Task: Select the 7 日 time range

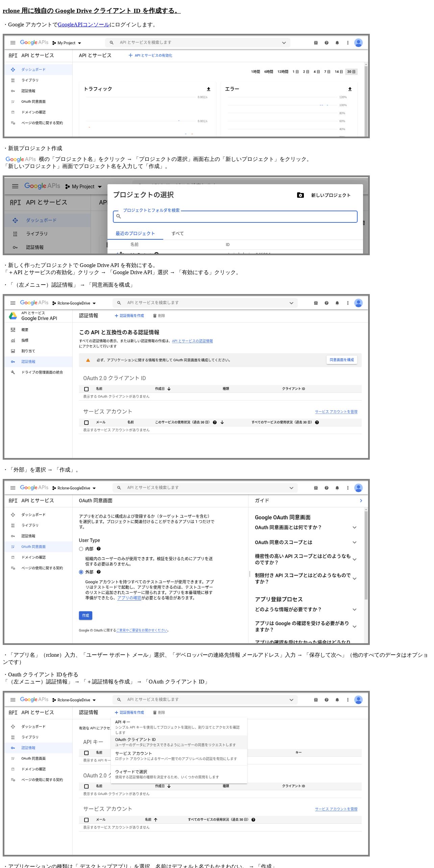Action: [327, 72]
